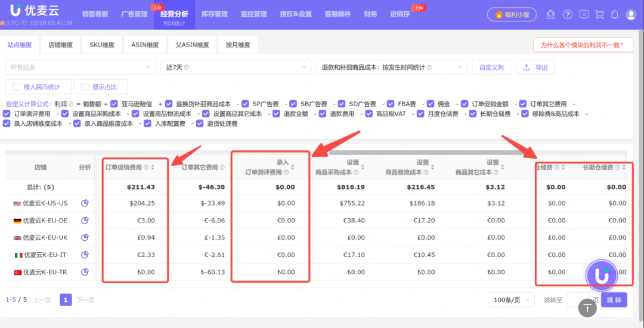
Task: Switch to 店铺维度 tab
Action: 60,45
